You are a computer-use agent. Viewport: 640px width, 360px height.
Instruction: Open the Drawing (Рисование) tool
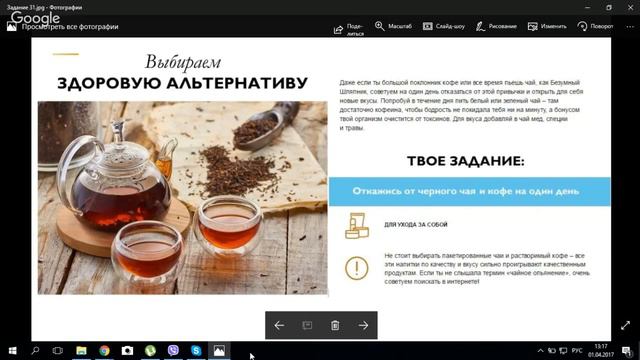tap(496, 26)
